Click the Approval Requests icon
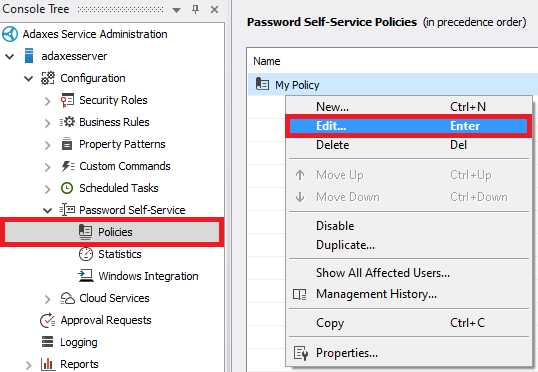The height and width of the screenshot is (372, 538). point(47,320)
